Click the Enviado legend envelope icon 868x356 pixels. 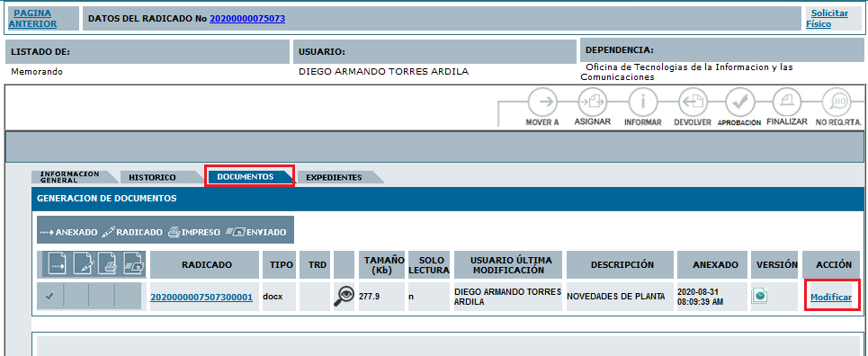[x=235, y=232]
